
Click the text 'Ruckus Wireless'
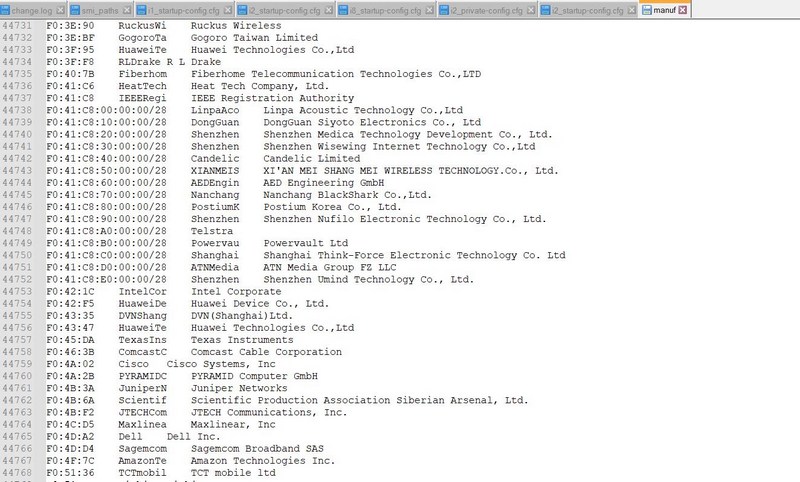click(x=236, y=26)
